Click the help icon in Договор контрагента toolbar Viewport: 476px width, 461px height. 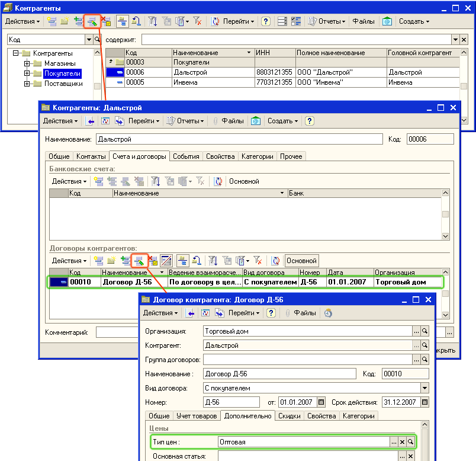point(271,313)
